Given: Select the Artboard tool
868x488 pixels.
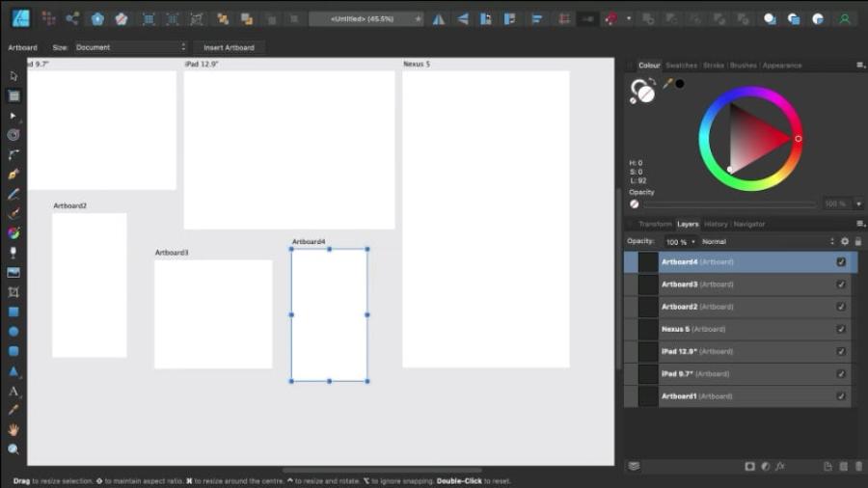Looking at the screenshot, I should (14, 95).
